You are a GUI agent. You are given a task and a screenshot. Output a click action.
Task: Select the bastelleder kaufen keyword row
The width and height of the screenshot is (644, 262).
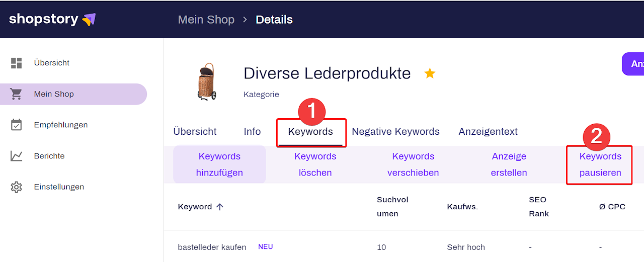[x=212, y=247]
